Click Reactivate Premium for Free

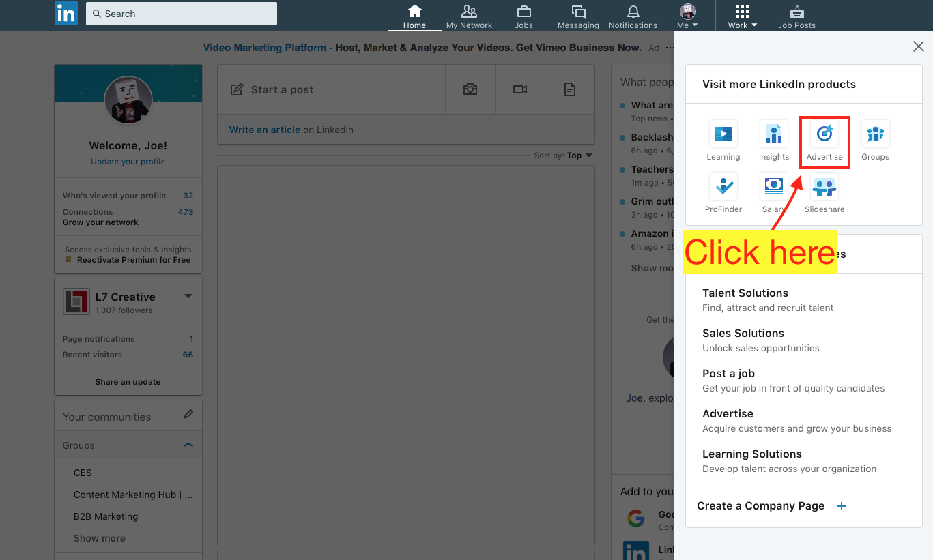click(134, 260)
